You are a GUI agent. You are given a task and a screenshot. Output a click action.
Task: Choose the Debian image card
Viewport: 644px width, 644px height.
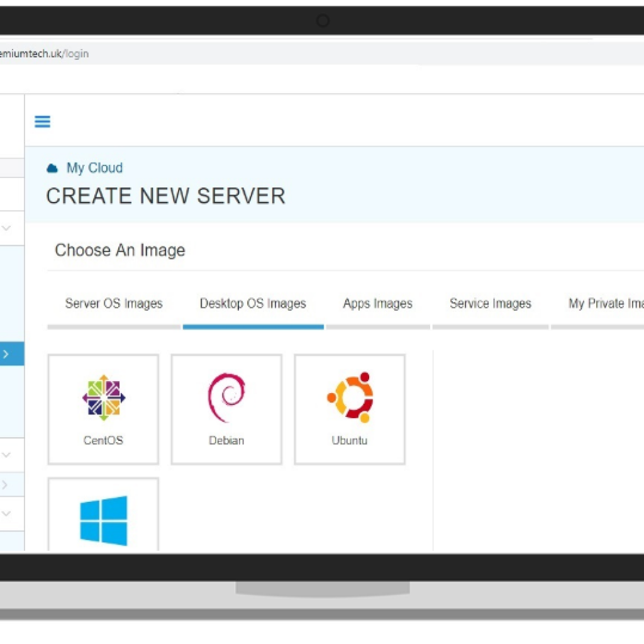click(226, 409)
